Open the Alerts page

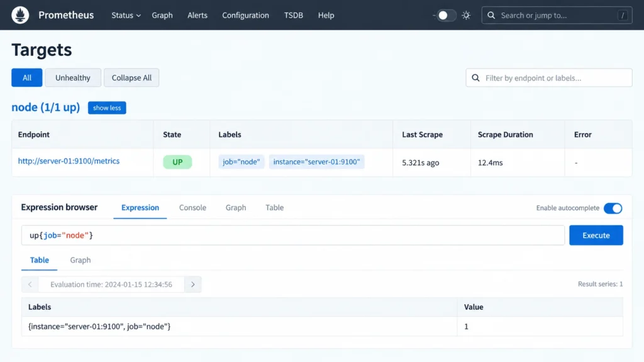[197, 15]
